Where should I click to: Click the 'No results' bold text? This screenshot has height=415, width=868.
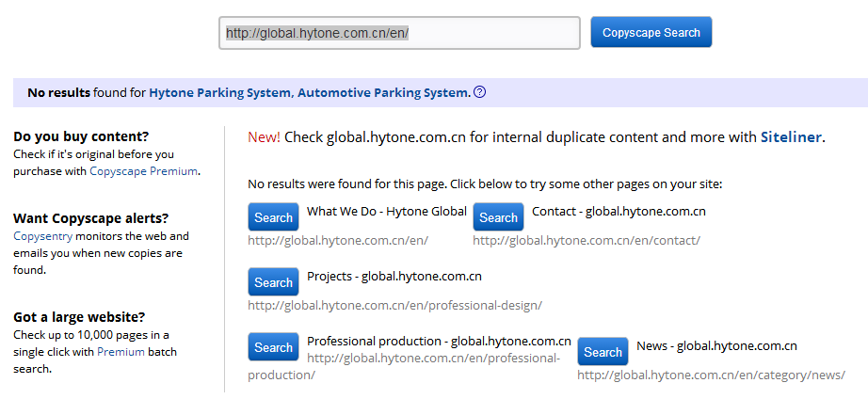(58, 92)
